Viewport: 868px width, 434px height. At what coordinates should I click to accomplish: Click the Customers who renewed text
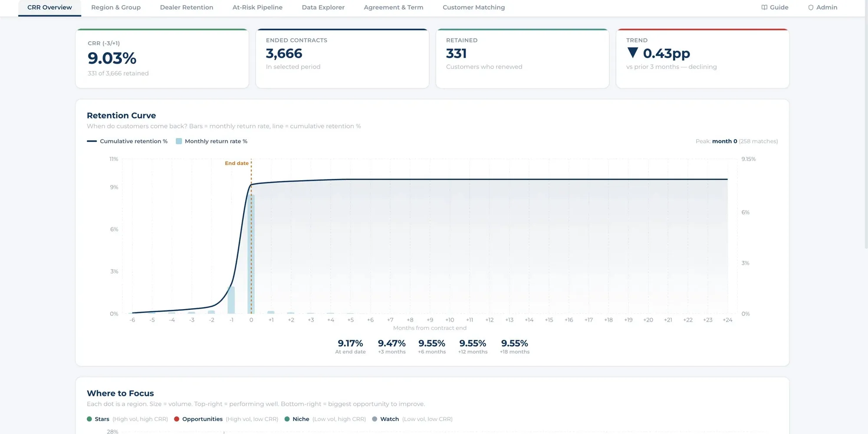(484, 67)
